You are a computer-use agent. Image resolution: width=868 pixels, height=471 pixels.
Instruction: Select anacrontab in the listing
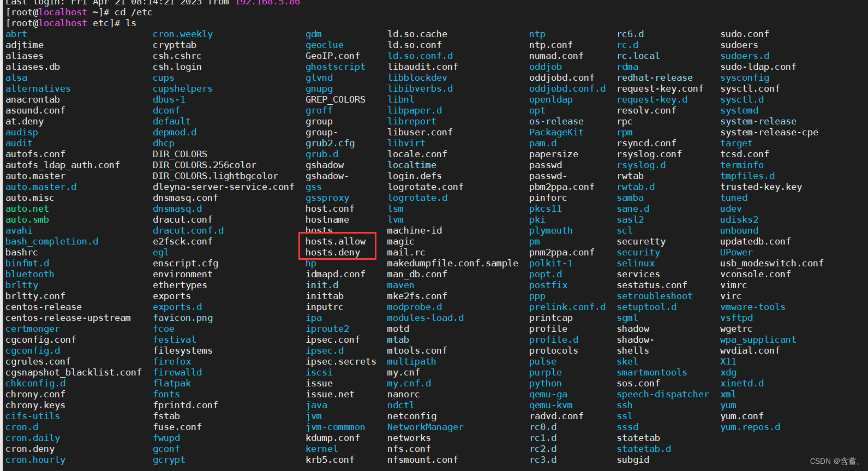[x=33, y=99]
